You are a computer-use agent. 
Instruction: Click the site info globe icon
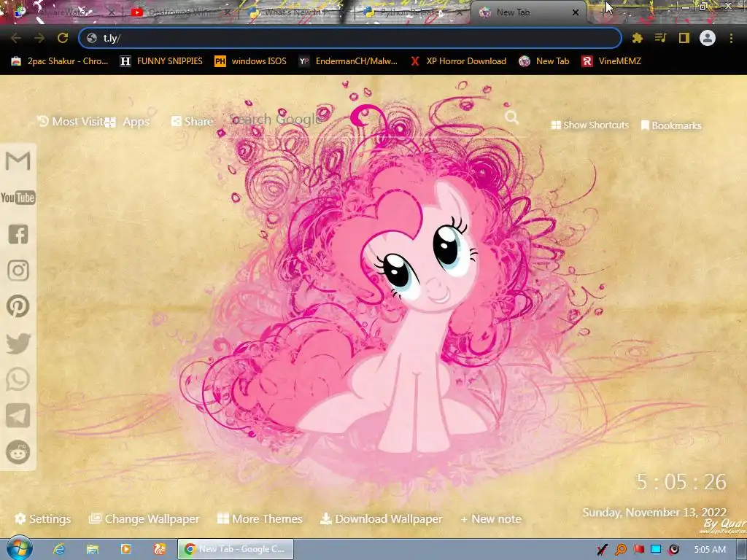click(x=92, y=38)
